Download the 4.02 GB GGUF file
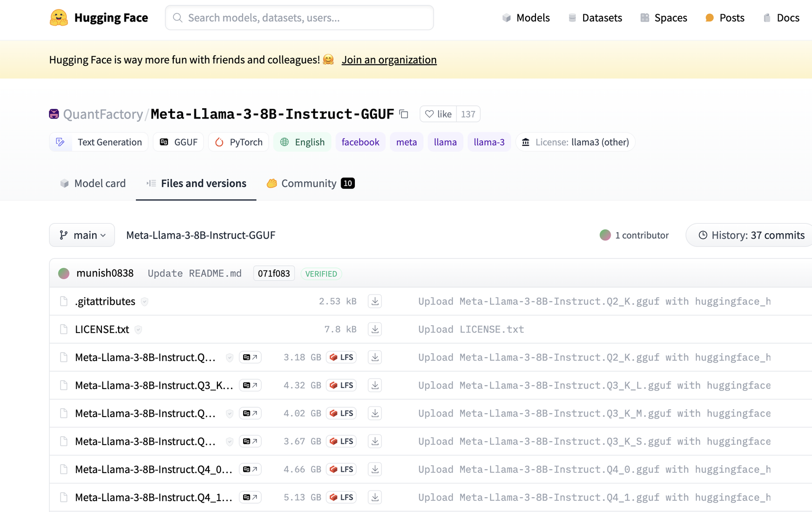The height and width of the screenshot is (512, 812). pos(375,413)
